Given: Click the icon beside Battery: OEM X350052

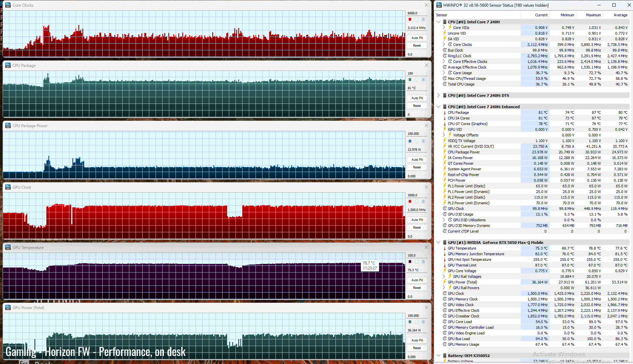Looking at the screenshot, I should click(x=445, y=356).
